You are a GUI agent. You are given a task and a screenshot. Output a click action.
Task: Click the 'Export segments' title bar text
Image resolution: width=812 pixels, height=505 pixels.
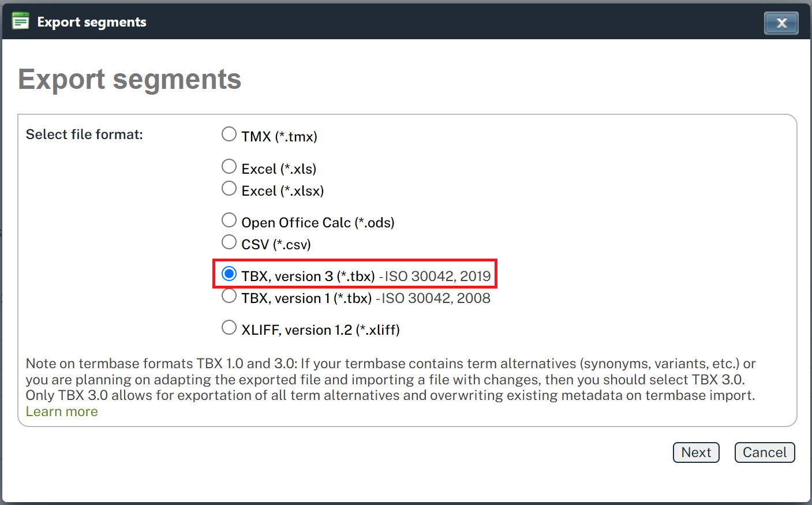pos(92,22)
